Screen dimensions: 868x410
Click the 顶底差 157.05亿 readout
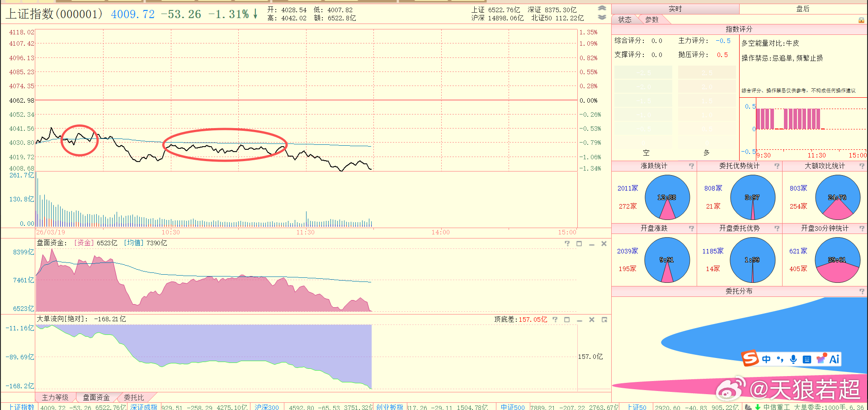[520, 319]
